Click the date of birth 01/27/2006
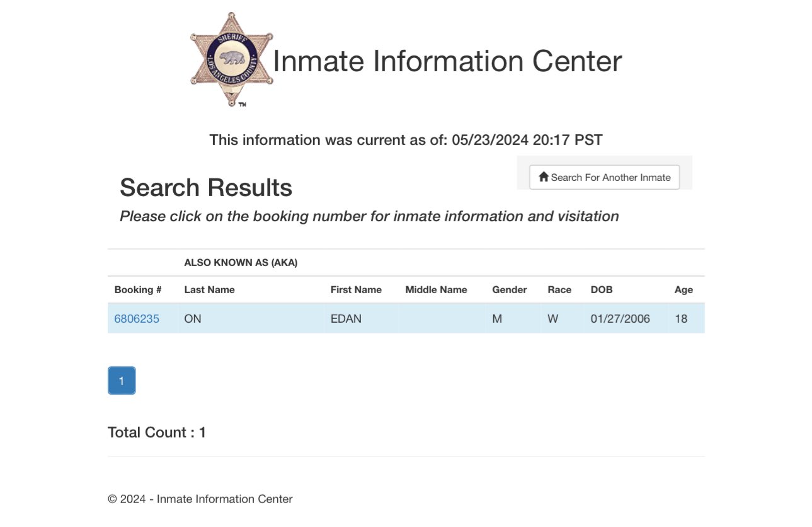Image resolution: width=812 pixels, height=527 pixels. (620, 319)
